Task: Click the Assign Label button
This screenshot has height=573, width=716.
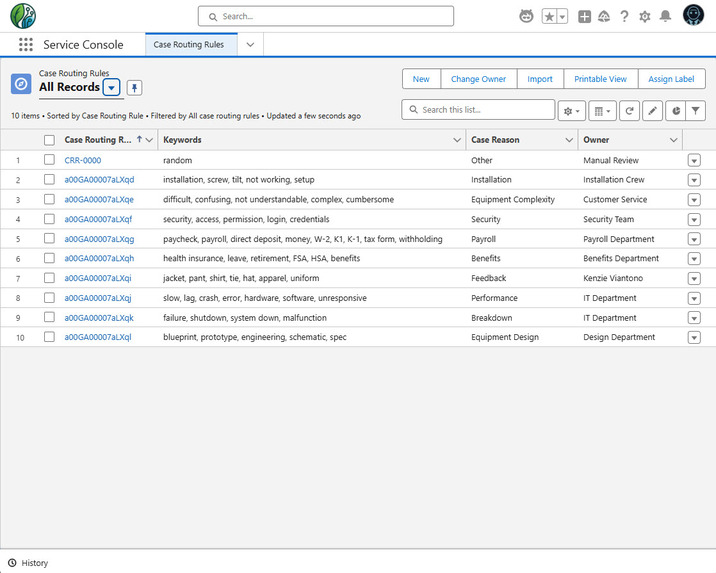Action: pyautogui.click(x=671, y=79)
